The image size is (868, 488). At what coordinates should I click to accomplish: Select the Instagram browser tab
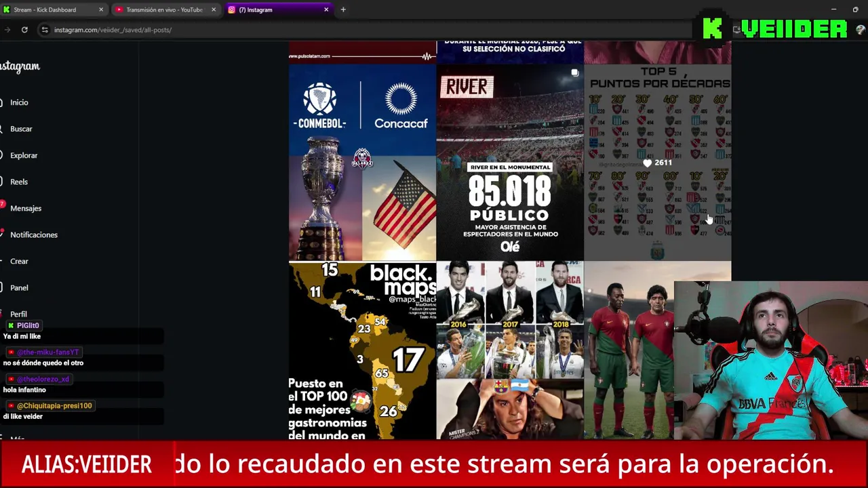point(279,9)
